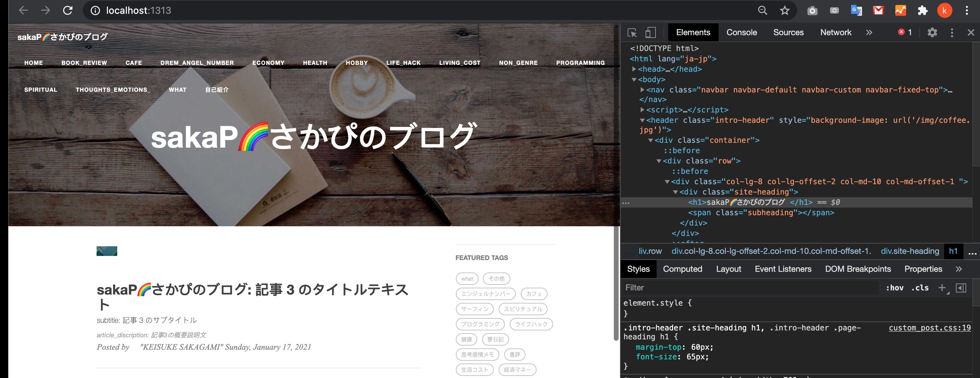980x378 pixels.
Task: Click the red error count indicator
Action: click(905, 33)
